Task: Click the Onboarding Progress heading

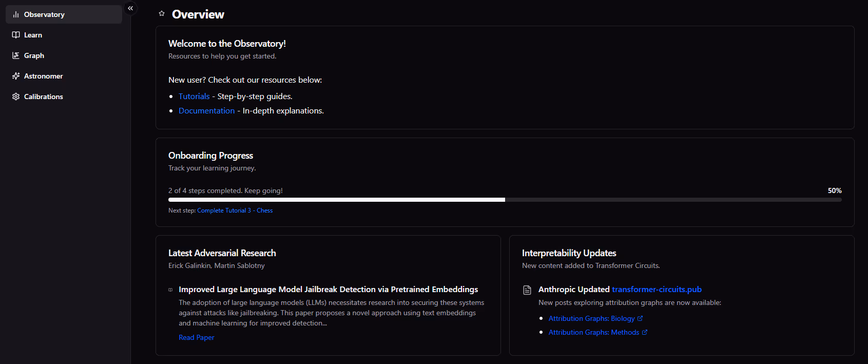Action: [x=210, y=156]
